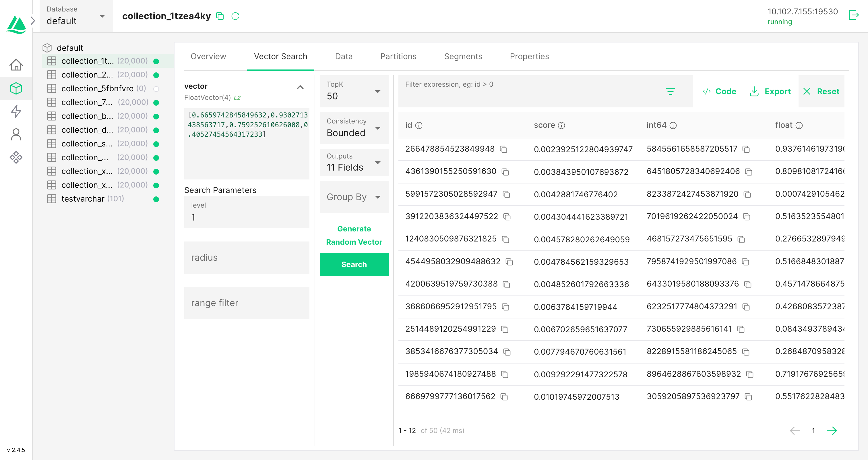Open the lightning bolt search sidebar icon
Viewport: 868px width, 460px height.
pos(16,111)
